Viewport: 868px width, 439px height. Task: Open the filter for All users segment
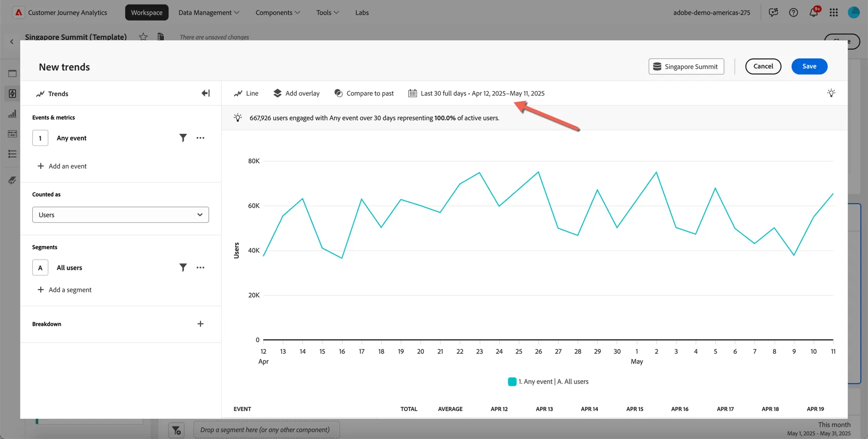(183, 268)
